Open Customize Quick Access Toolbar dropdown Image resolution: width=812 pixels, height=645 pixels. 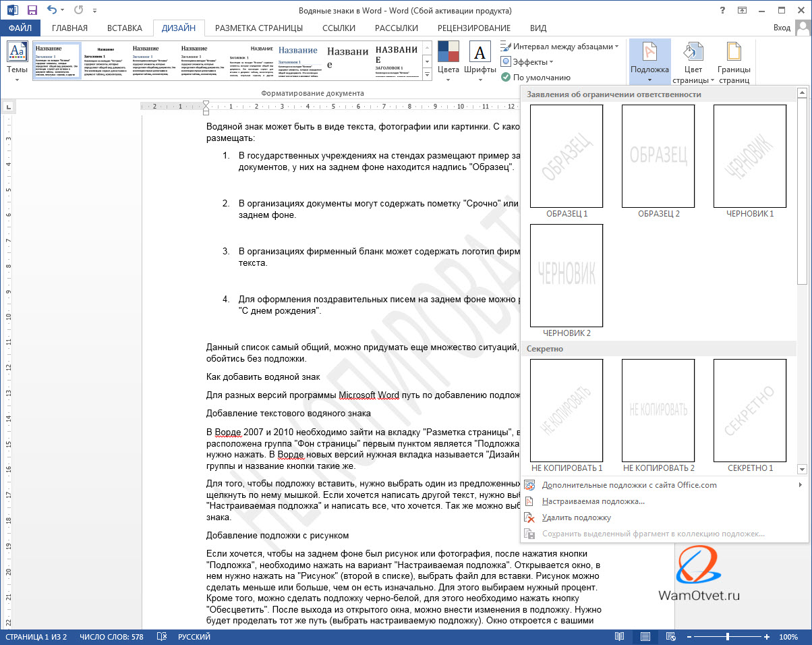click(x=93, y=11)
